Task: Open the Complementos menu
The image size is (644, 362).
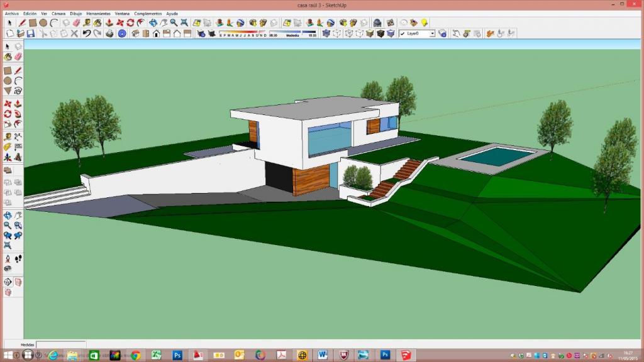Action: (x=148, y=13)
